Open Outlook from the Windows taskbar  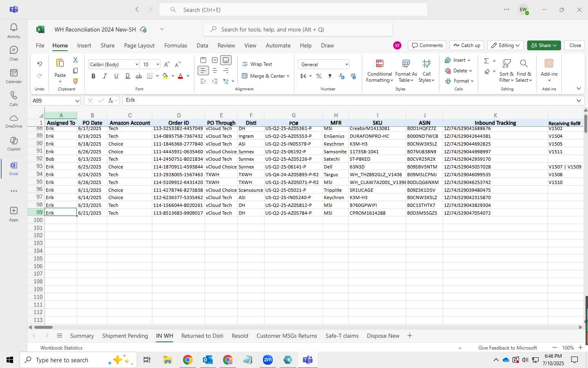(207, 360)
